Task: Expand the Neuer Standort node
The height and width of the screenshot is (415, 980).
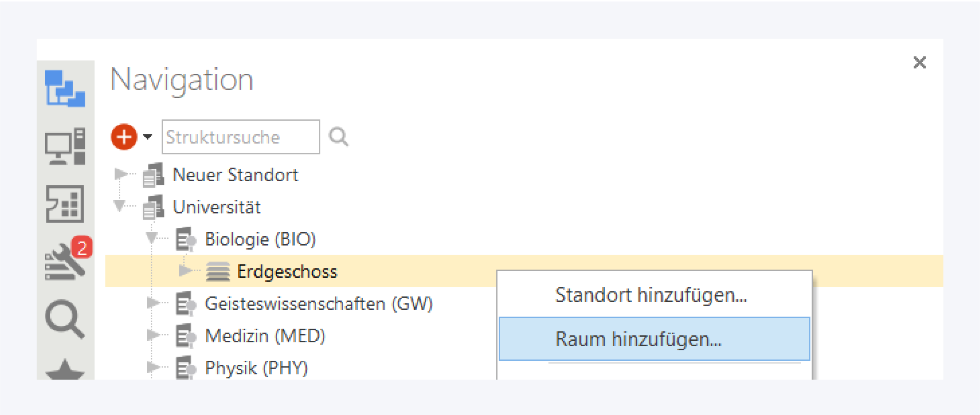Action: click(x=121, y=174)
